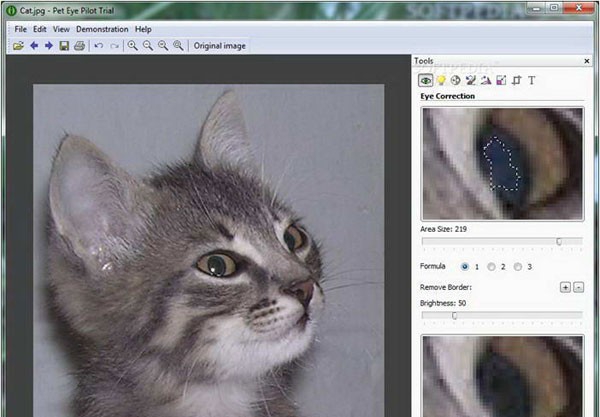The width and height of the screenshot is (600, 417).
Task: Choose Formula option 2
Action: [491, 267]
